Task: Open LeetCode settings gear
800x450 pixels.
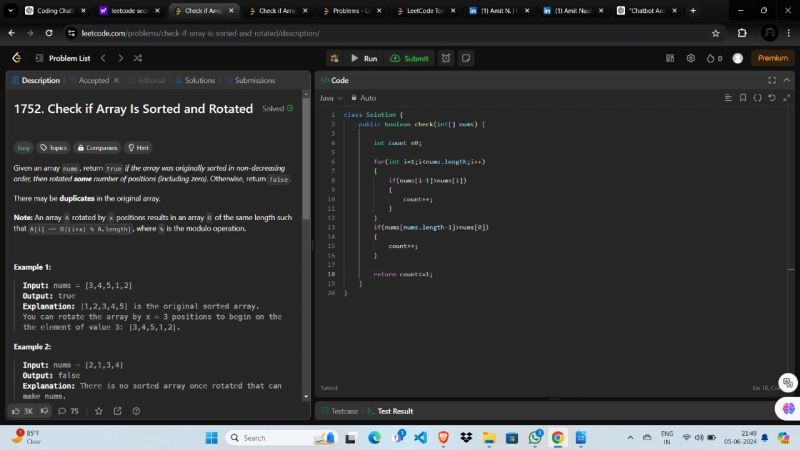Action: [691, 58]
